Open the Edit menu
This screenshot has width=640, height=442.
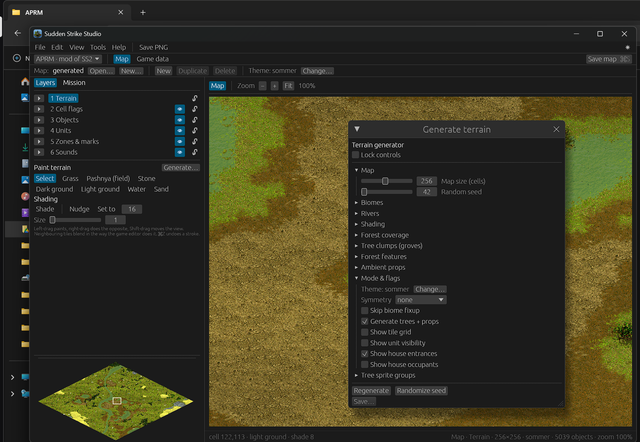[x=57, y=47]
